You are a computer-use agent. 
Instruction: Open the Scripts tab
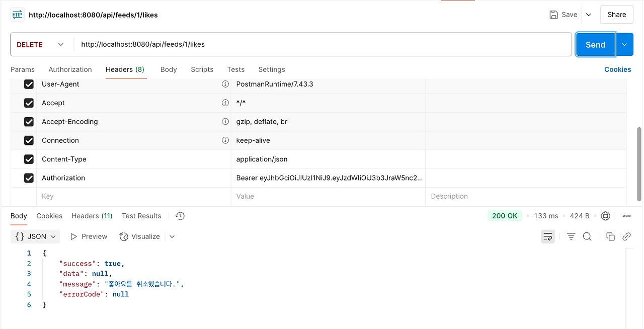click(202, 69)
